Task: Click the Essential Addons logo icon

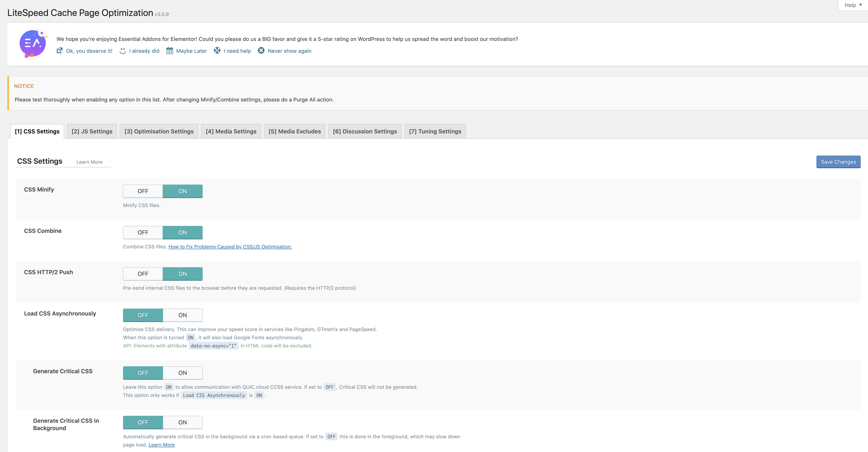Action: click(33, 44)
